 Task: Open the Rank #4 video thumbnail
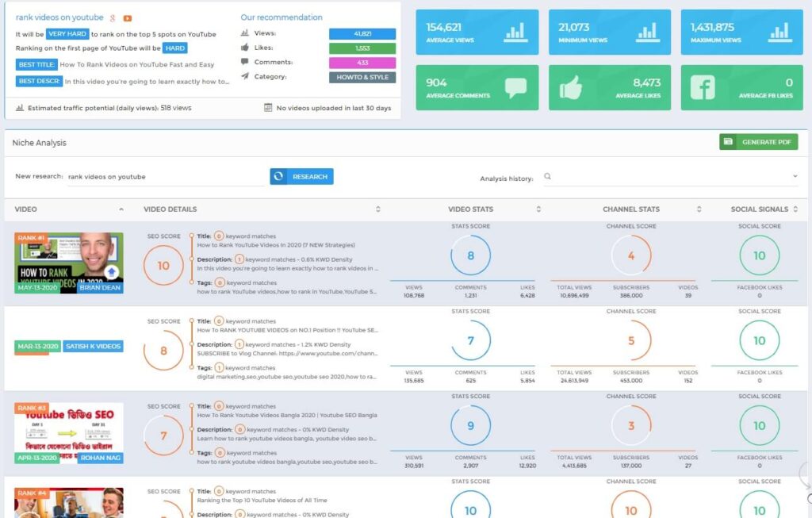pos(69,502)
